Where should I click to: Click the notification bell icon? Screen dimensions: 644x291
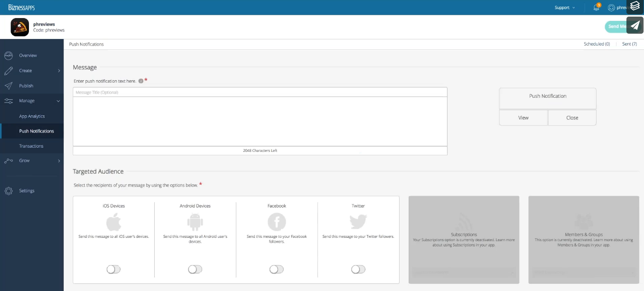point(597,8)
